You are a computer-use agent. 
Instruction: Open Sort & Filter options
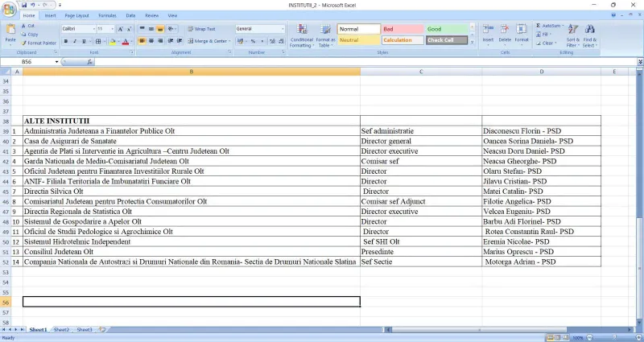click(572, 35)
